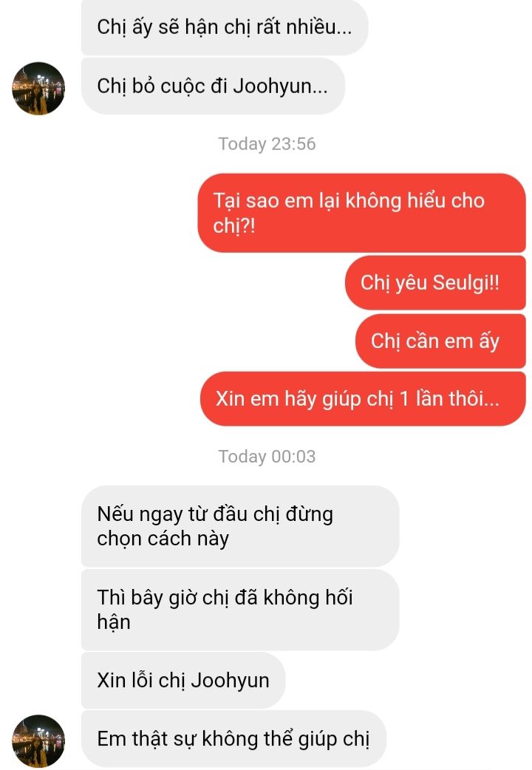Image resolution: width=532 pixels, height=770 pixels.
Task: Select message 'Chị ấy sẽ hận chị rất nhiều...'
Action: pos(225,27)
